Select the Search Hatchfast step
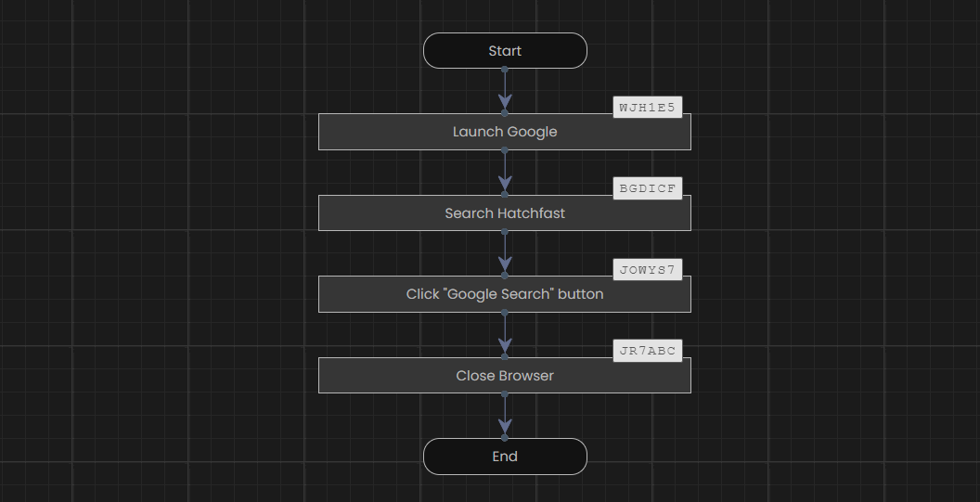980x502 pixels. click(505, 213)
